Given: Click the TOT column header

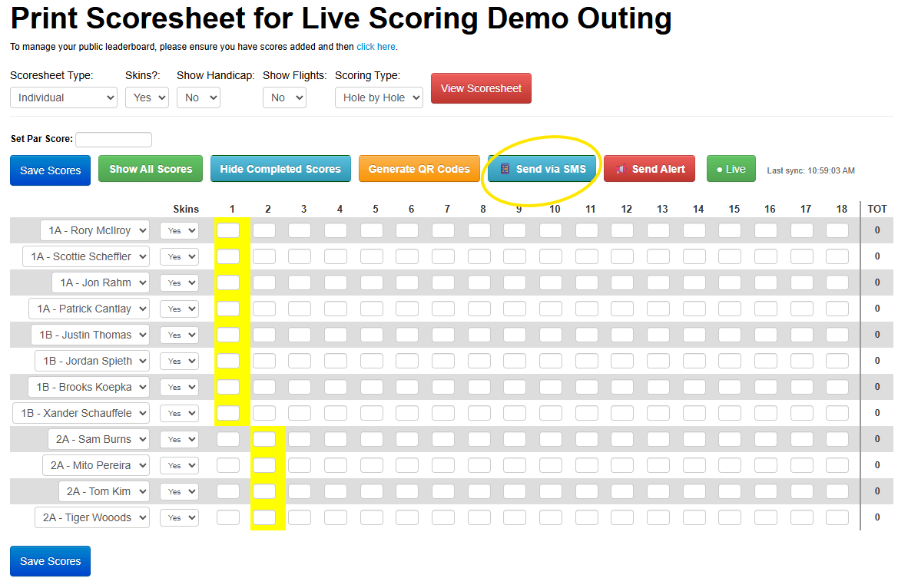Looking at the screenshot, I should click(x=877, y=209).
